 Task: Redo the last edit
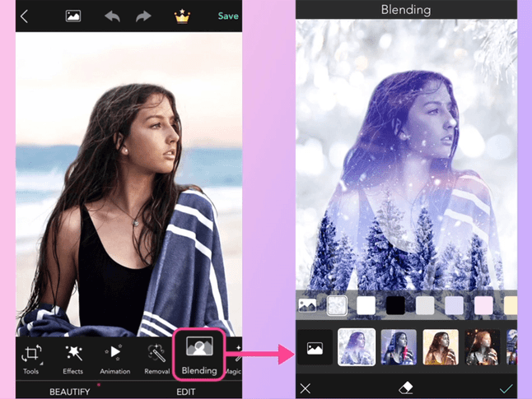[x=145, y=16]
